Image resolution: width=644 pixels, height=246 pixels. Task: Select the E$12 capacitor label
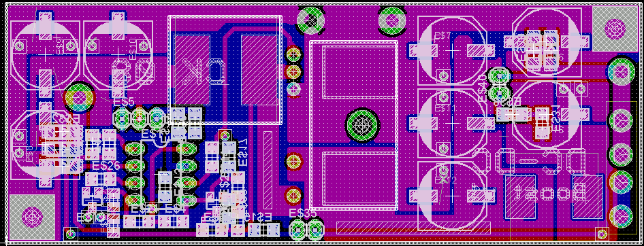pyautogui.click(x=445, y=180)
